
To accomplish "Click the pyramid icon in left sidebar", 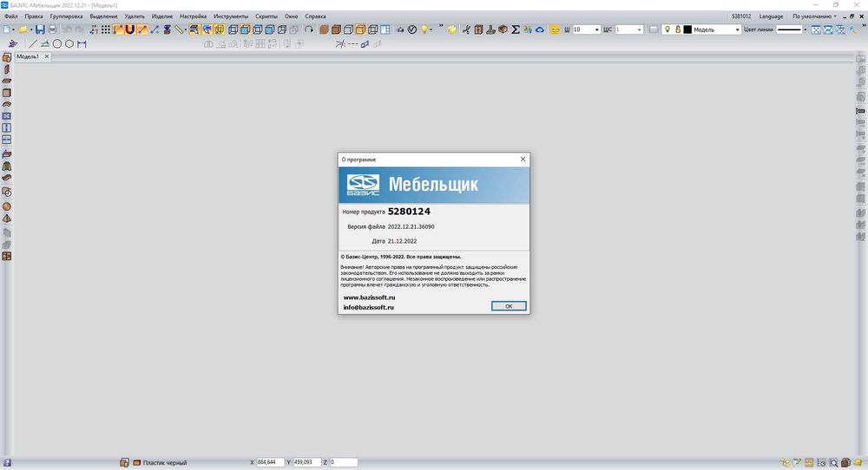I will click(7, 219).
